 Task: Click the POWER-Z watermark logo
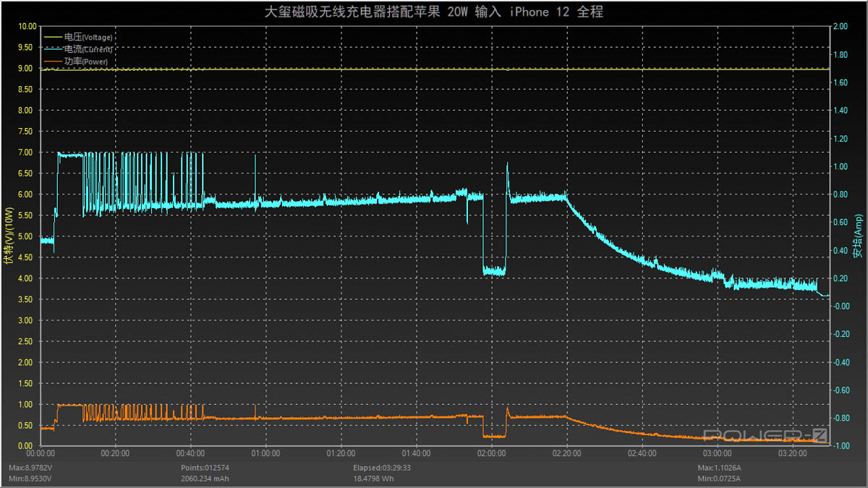tap(765, 435)
